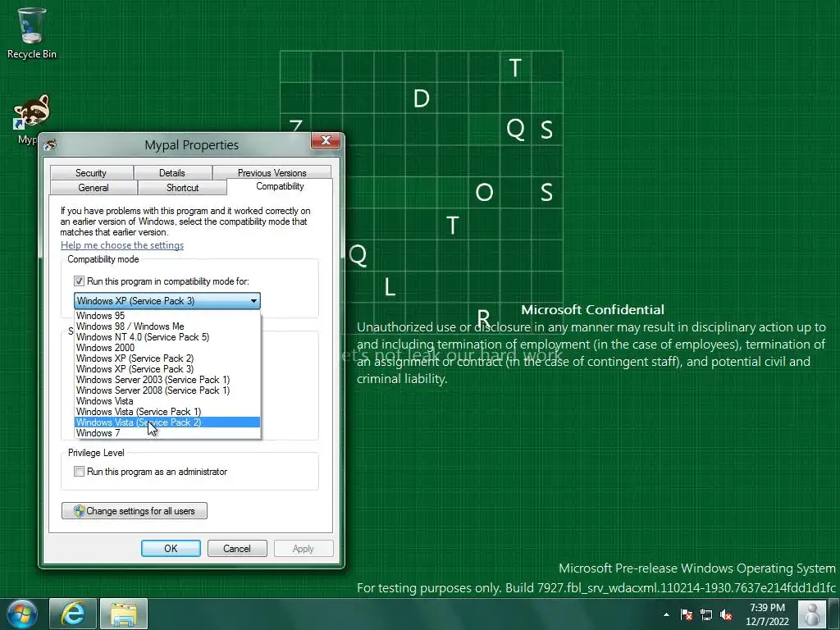Choose Windows 7 from the list

167,433
